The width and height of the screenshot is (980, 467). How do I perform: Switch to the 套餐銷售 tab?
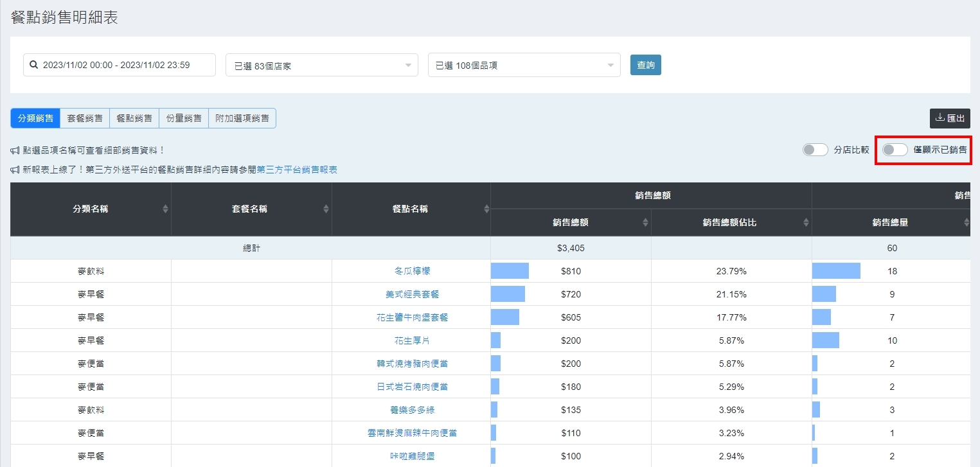coord(85,118)
